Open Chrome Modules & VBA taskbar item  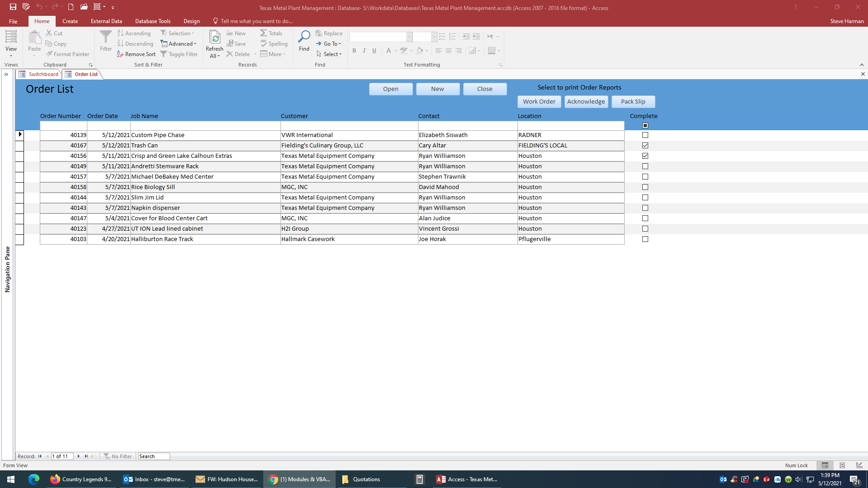tap(299, 479)
